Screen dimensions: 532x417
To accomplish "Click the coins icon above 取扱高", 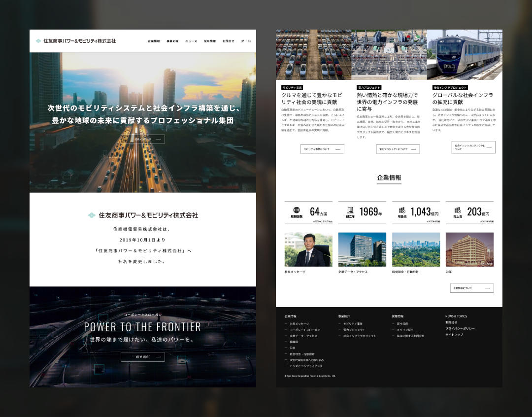I will point(402,210).
